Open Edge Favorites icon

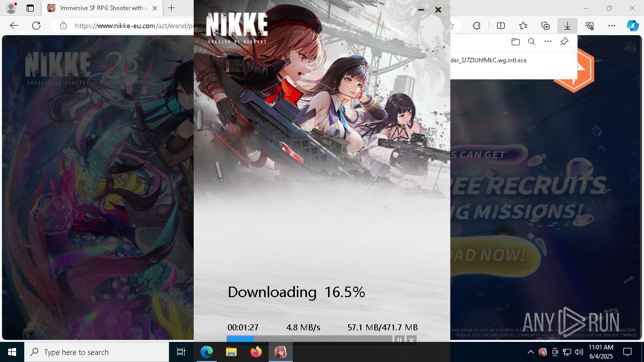click(523, 26)
